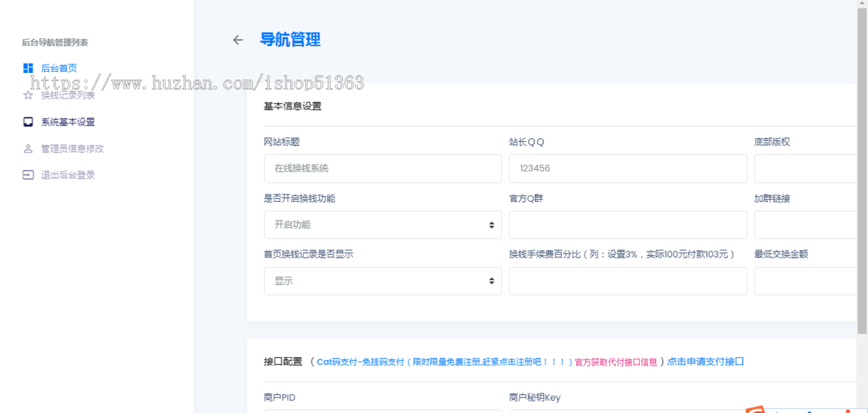Focus the 官方Q群 input field
This screenshot has width=868, height=413.
628,224
